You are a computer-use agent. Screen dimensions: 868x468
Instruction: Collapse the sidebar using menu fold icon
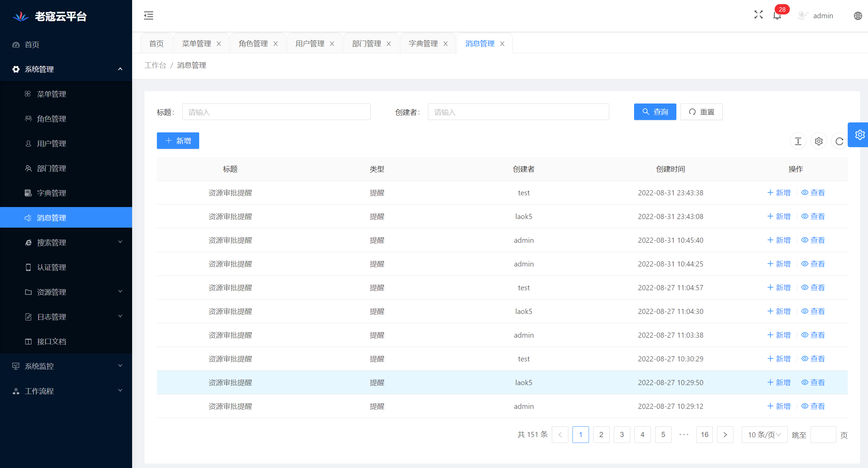click(x=149, y=15)
